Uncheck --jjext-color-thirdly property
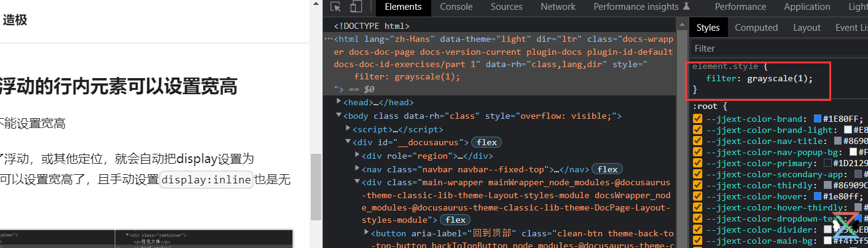 pos(698,186)
